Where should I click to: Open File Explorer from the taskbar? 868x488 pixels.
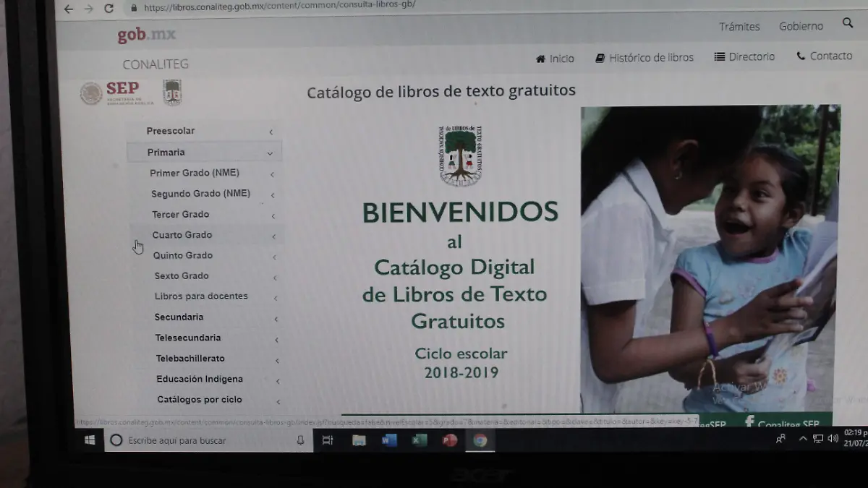(359, 440)
